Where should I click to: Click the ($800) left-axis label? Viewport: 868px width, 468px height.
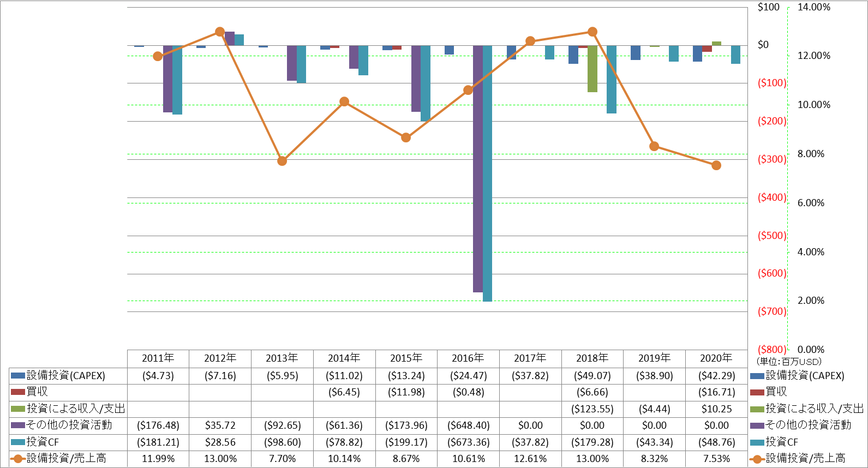click(772, 350)
